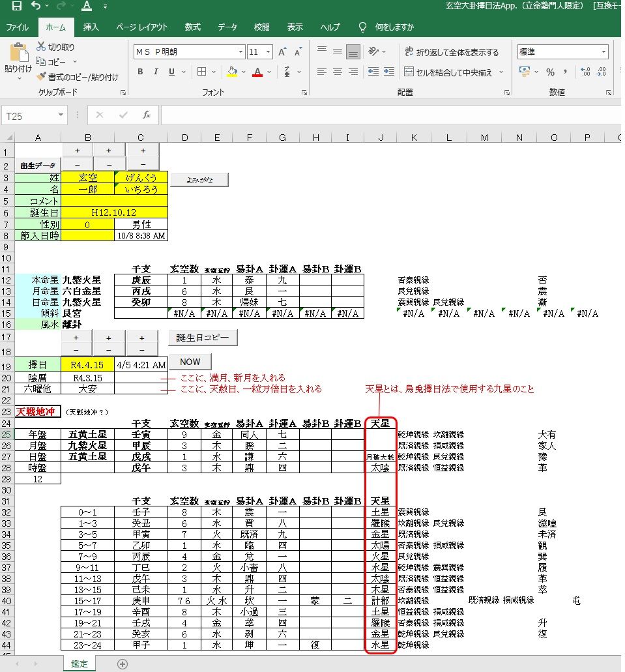Click the 誕生日コピー button
Screen dimensions: 625x672
click(203, 337)
